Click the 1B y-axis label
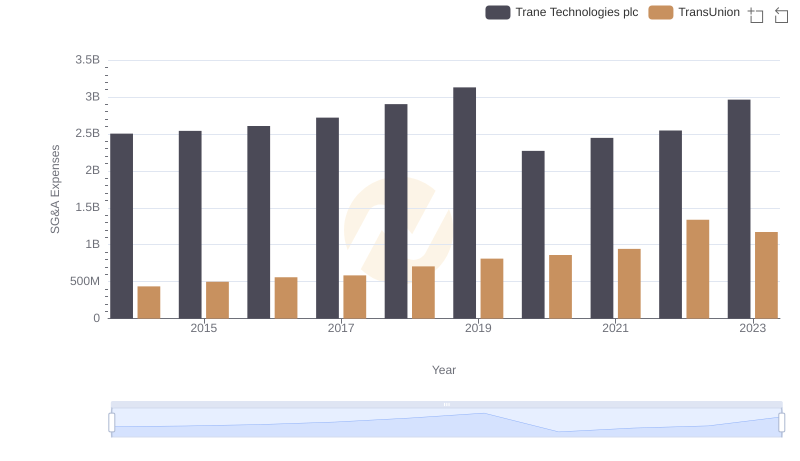 point(92,244)
